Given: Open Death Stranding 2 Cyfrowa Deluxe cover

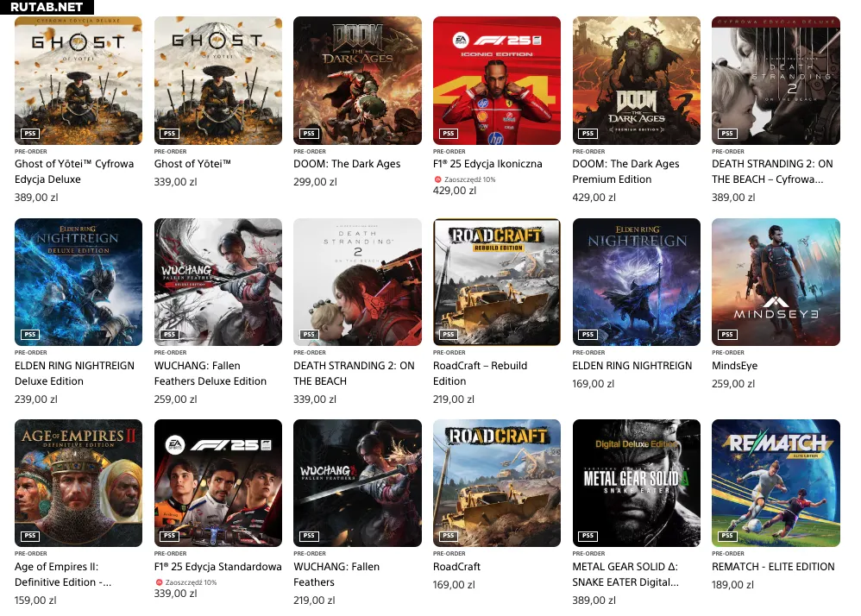Looking at the screenshot, I should pyautogui.click(x=776, y=81).
